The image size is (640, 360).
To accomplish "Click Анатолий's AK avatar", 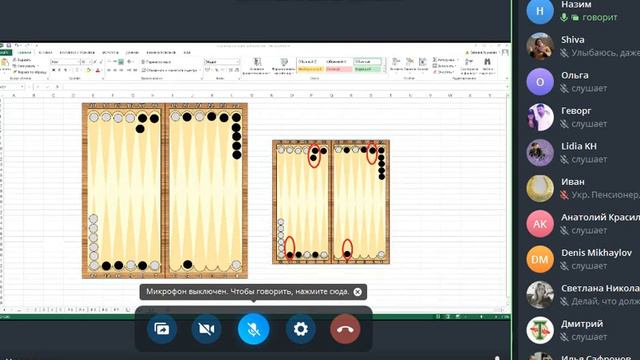I will pos(540,224).
